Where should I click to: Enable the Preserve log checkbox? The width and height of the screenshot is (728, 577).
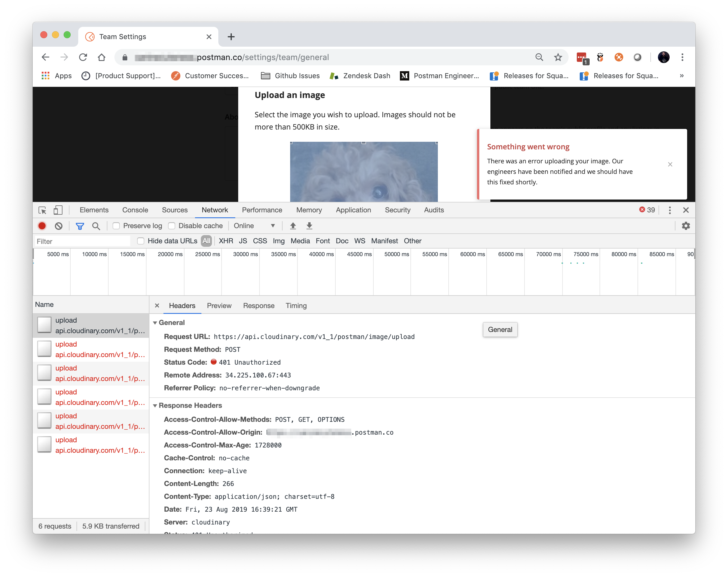click(x=116, y=226)
